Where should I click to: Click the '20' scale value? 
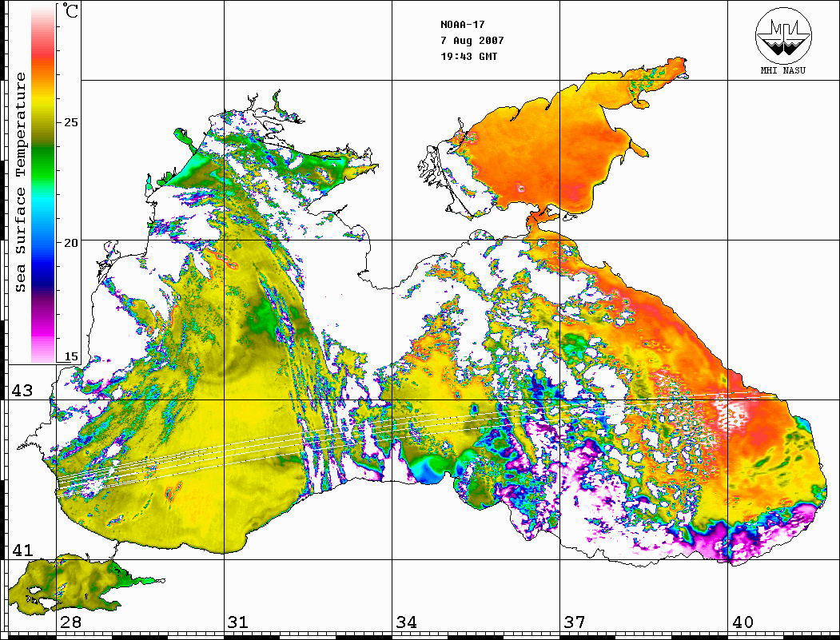70,243
